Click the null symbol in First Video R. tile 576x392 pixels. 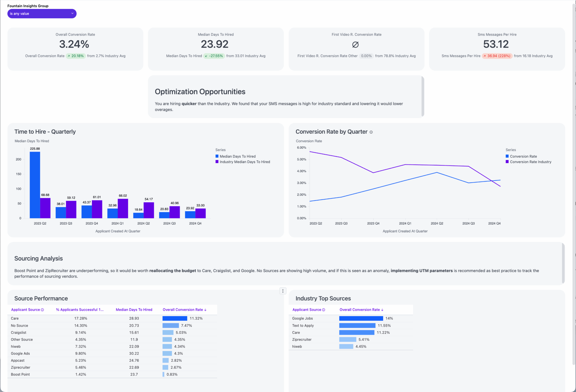(355, 45)
